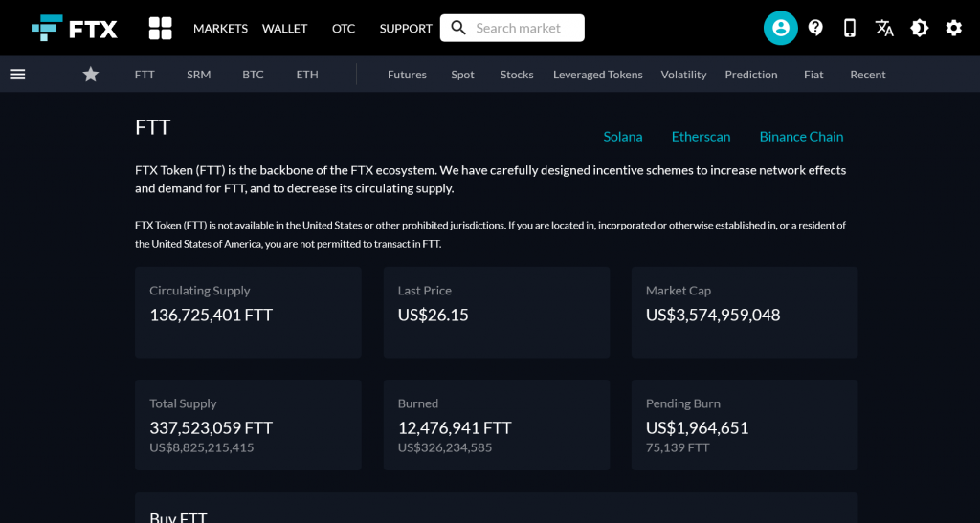The image size is (980, 523).
Task: Open the settings gear icon
Action: (x=954, y=28)
